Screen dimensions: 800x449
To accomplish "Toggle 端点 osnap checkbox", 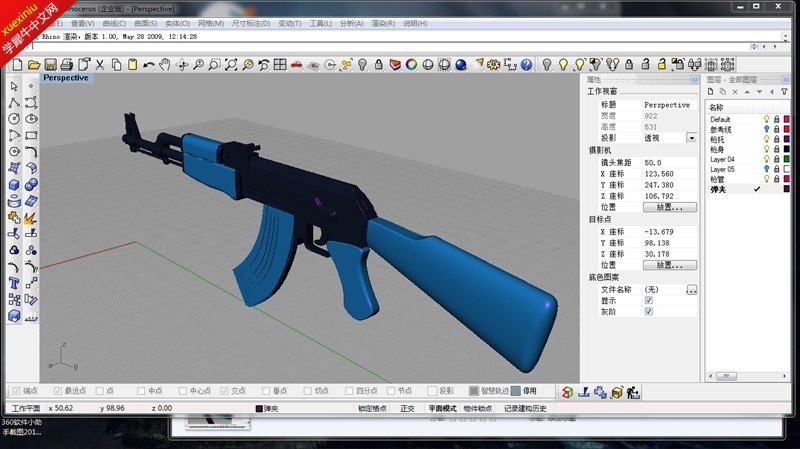I will click(x=16, y=391).
